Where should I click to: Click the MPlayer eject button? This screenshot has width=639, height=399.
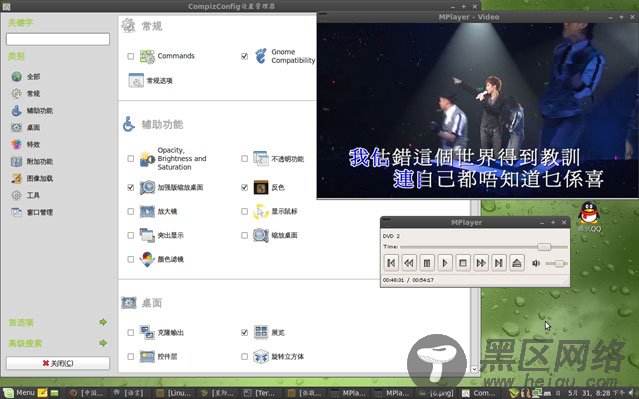pos(517,263)
